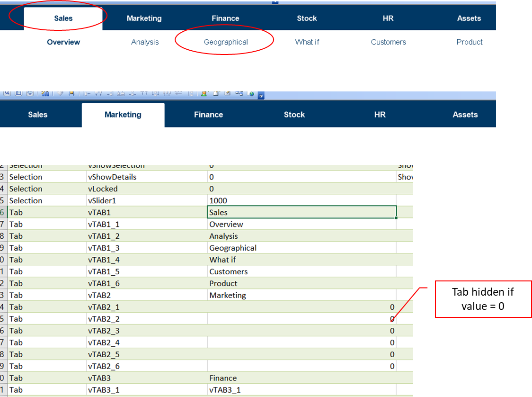
Task: Select the 0 value in vLocked row
Action: tap(301, 189)
